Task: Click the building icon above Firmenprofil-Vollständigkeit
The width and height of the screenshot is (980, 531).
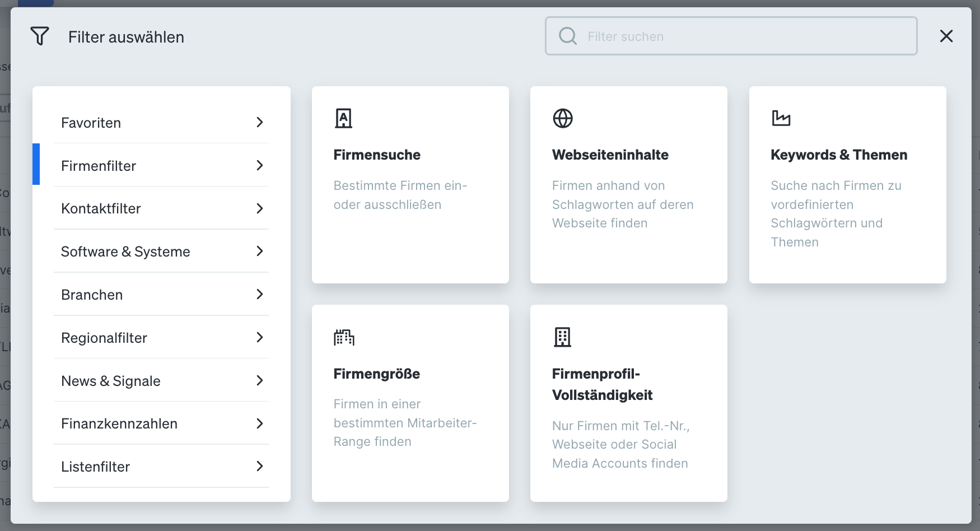Action: click(x=562, y=337)
